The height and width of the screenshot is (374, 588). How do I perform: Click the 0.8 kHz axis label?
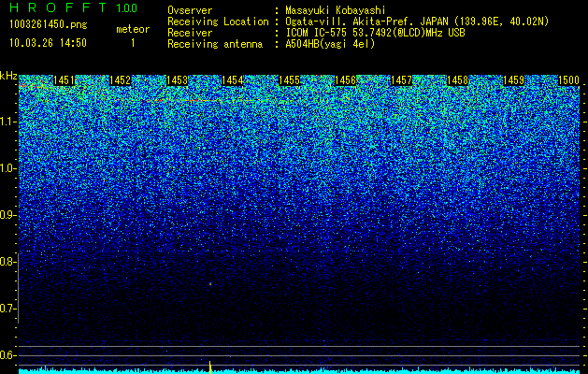(x=8, y=262)
